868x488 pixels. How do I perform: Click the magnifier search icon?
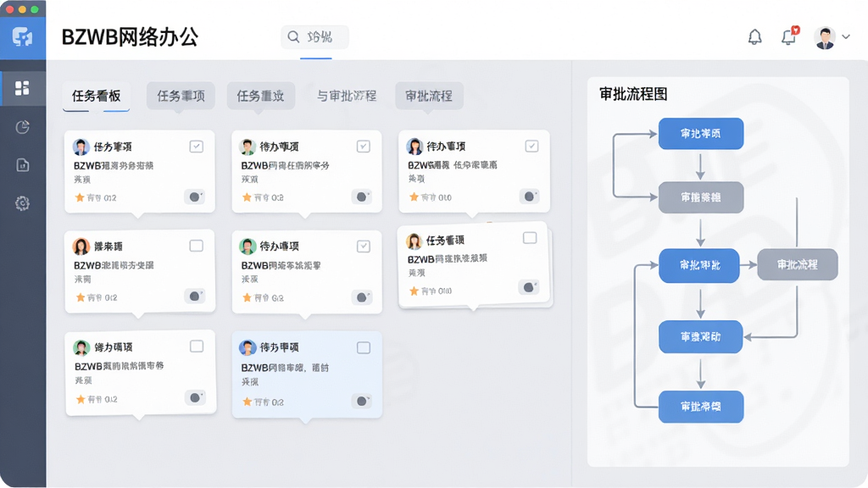point(293,37)
